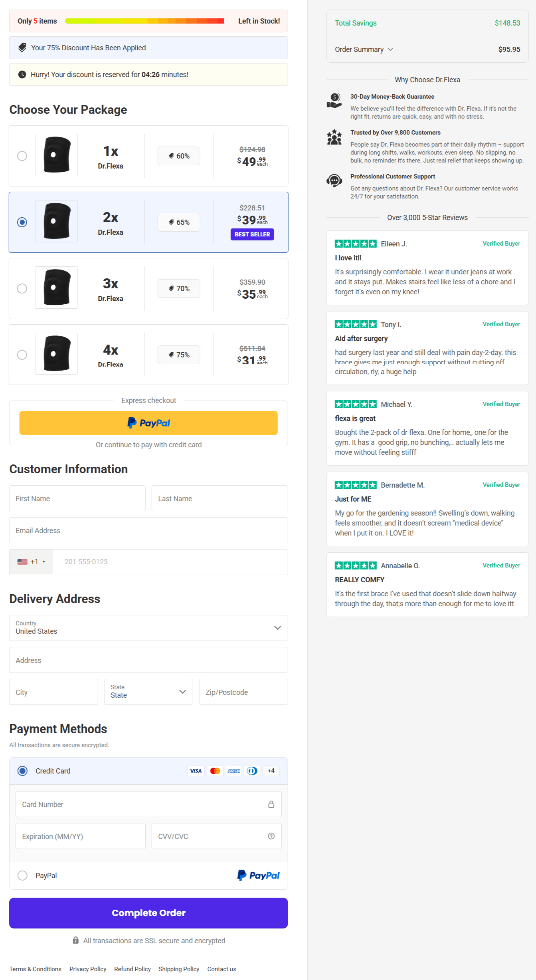Viewport: 536px width, 980px height.
Task: Click the Email Address input field
Action: 148,530
